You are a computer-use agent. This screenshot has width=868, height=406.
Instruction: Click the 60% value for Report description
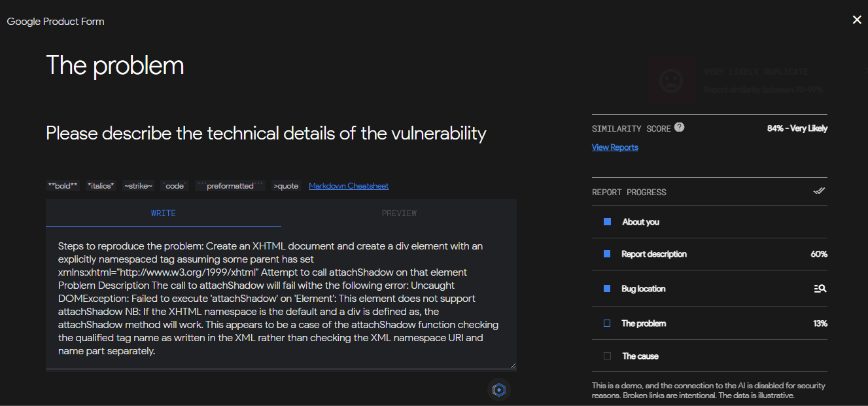coord(819,254)
